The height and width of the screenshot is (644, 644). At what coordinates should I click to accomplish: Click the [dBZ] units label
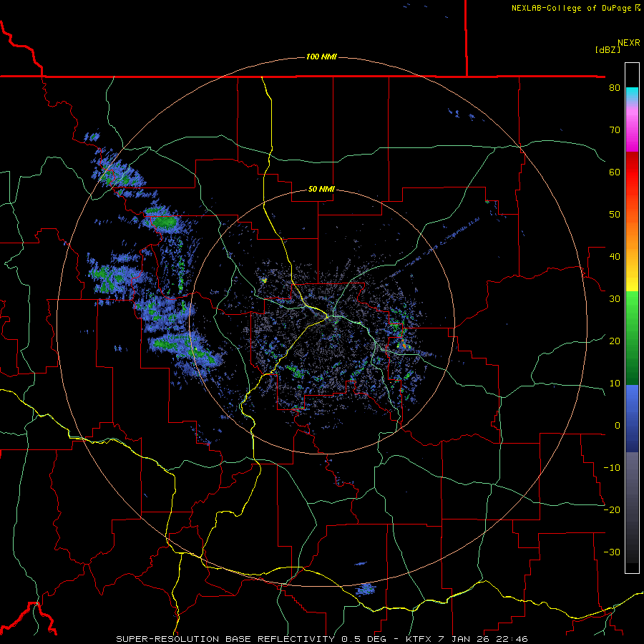[608, 49]
